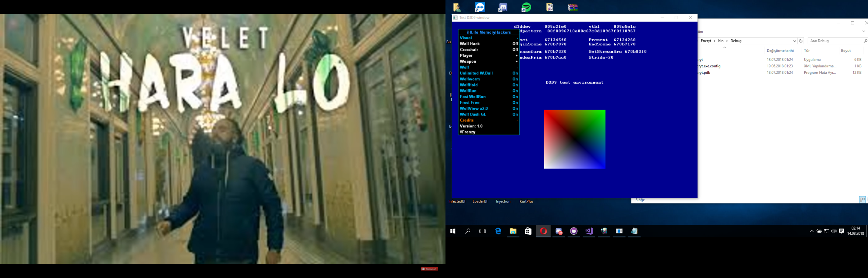Open the TeamViewer desktop shortcut

pyautogui.click(x=480, y=7)
